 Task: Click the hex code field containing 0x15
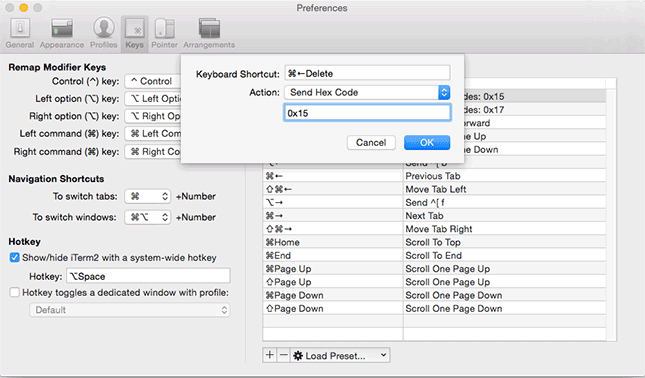coord(367,113)
